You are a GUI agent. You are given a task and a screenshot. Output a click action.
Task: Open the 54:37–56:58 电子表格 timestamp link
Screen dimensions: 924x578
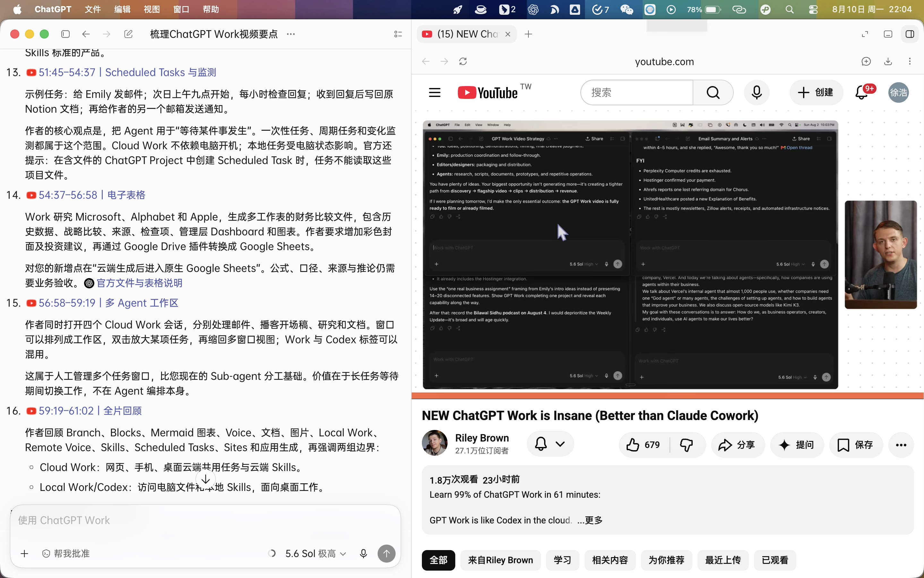tap(86, 195)
